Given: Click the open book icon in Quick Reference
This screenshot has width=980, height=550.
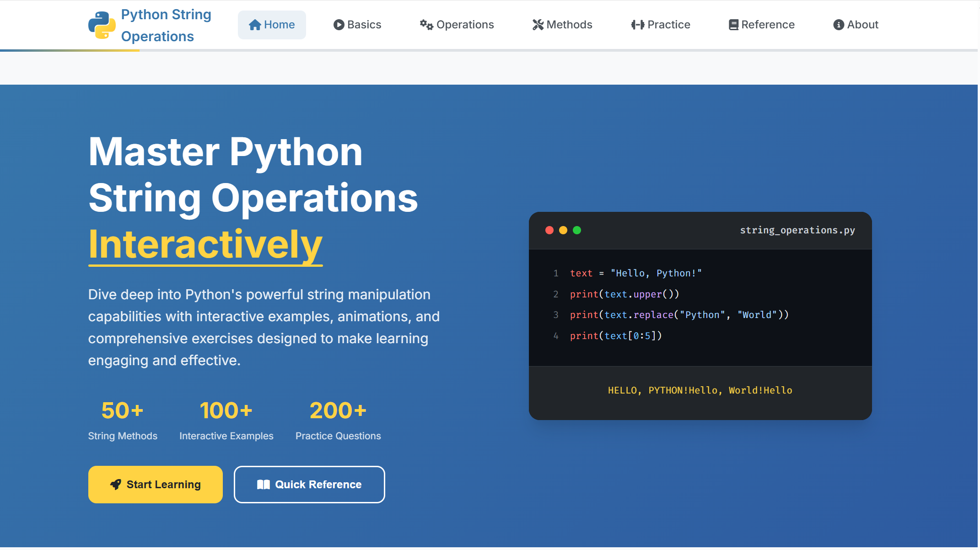Looking at the screenshot, I should click(x=264, y=484).
